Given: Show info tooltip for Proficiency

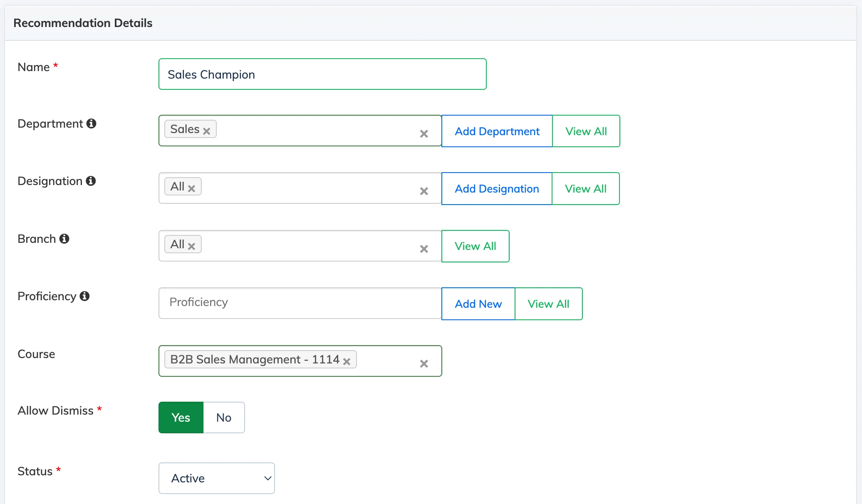Looking at the screenshot, I should (84, 296).
